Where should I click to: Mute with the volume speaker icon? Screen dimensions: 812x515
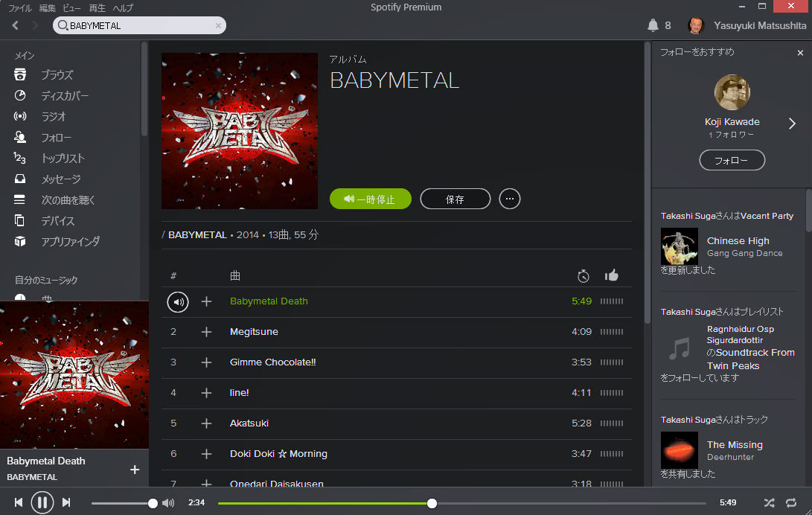tap(168, 502)
